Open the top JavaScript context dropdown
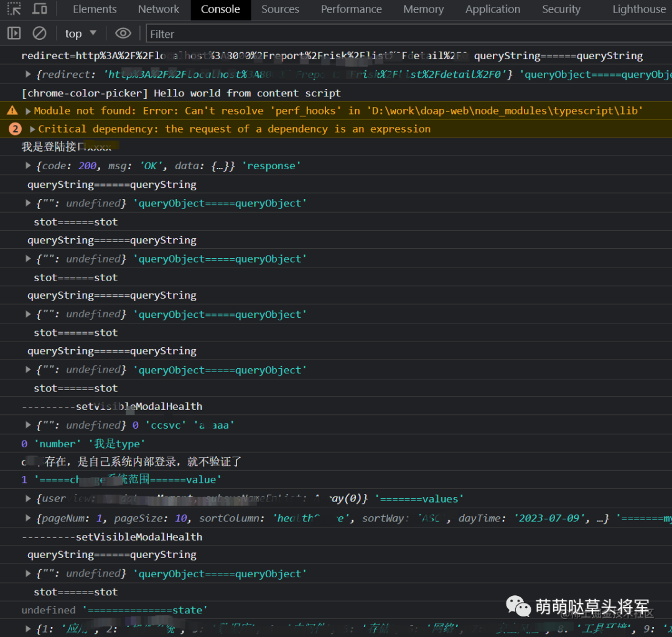 (x=80, y=33)
